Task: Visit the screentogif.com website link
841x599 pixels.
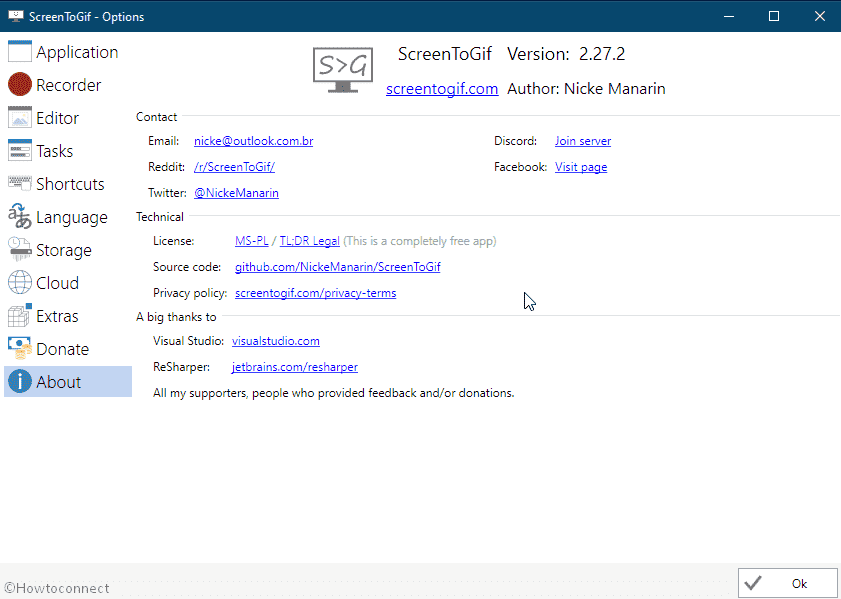Action: pyautogui.click(x=442, y=88)
